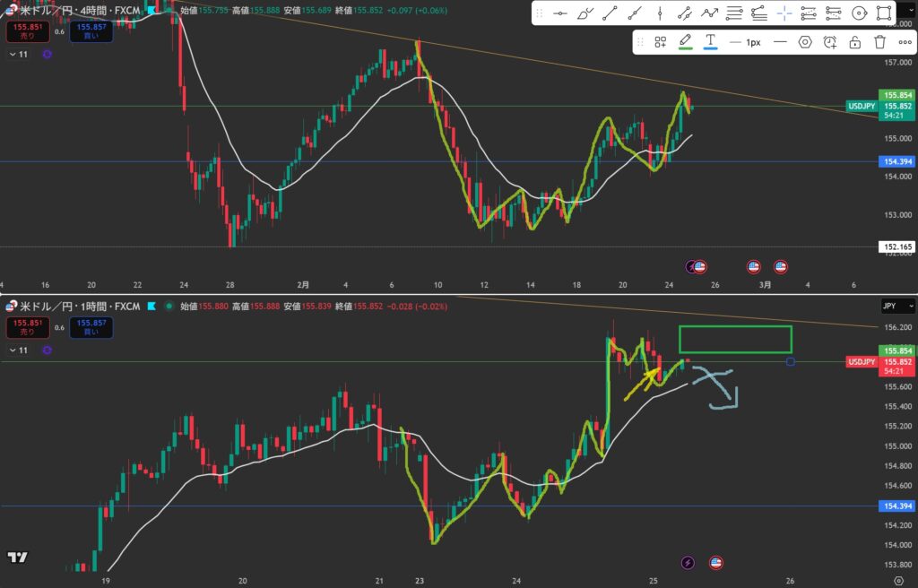The width and height of the screenshot is (918, 588).
Task: Select the trend line tool
Action: coord(611,13)
